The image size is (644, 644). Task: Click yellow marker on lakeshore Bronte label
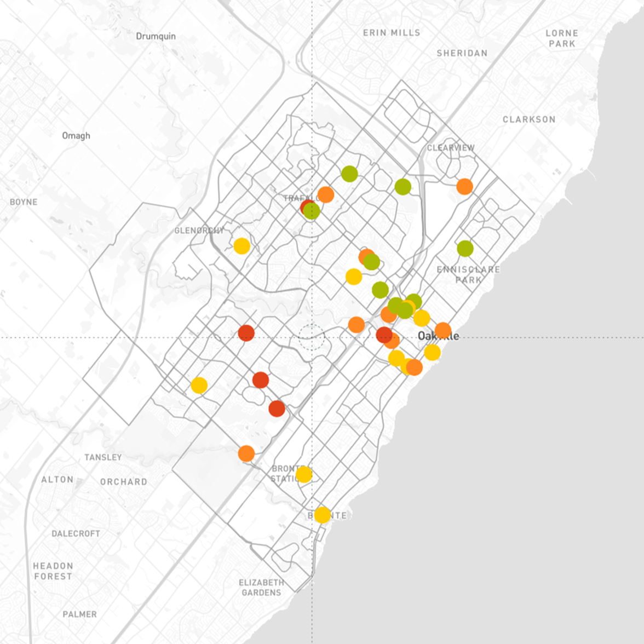[323, 515]
